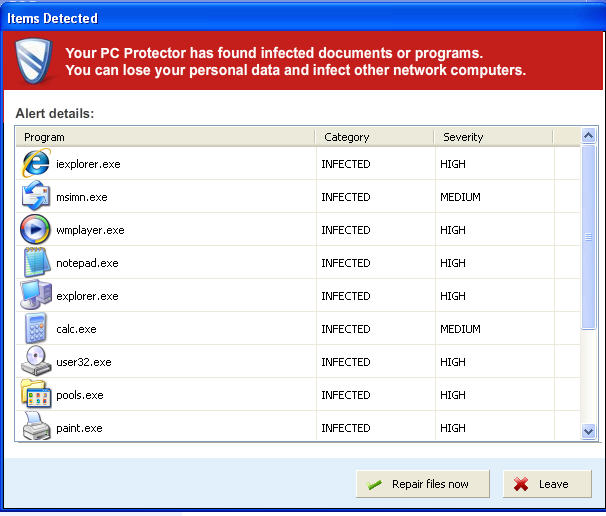Select the paint.exe filename

[79, 428]
